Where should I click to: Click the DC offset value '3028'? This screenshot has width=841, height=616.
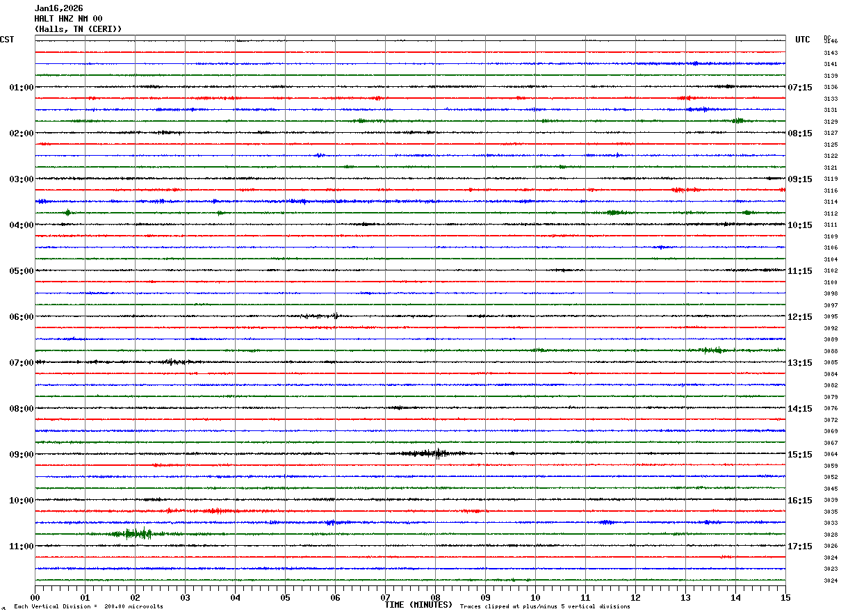click(x=831, y=535)
